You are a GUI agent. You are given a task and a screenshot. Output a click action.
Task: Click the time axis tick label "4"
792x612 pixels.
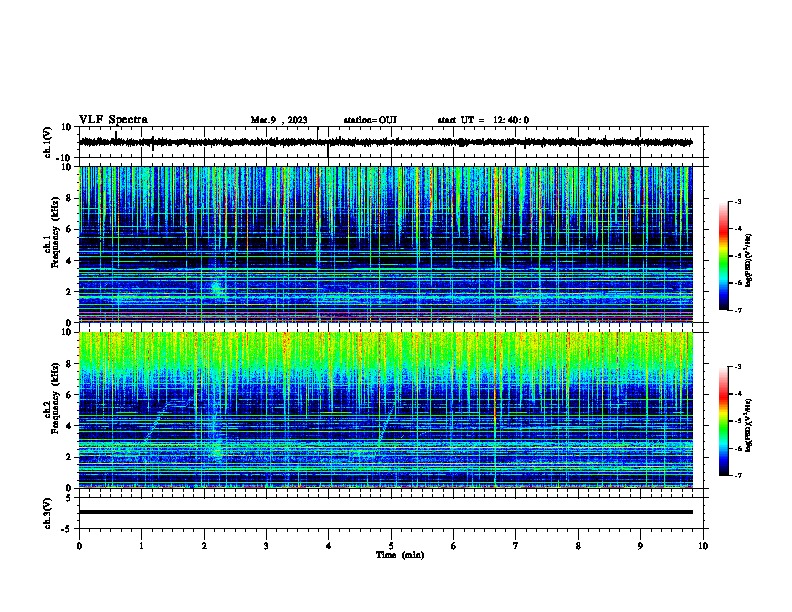(x=329, y=546)
